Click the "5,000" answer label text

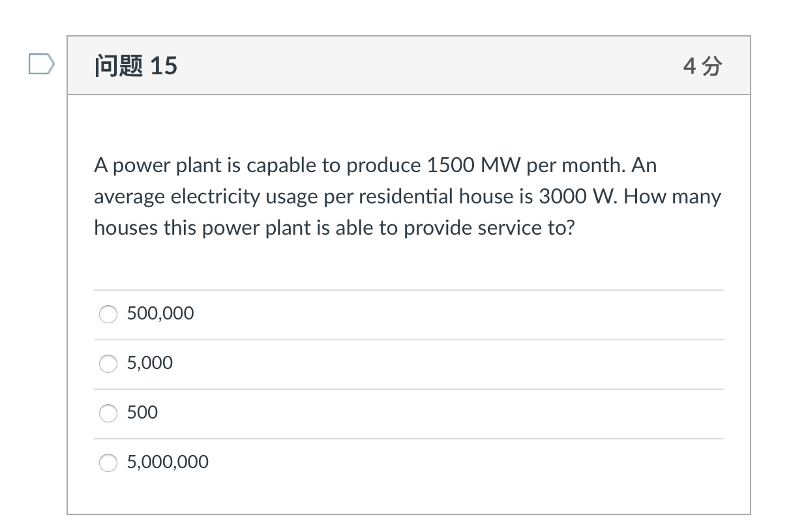(x=150, y=363)
